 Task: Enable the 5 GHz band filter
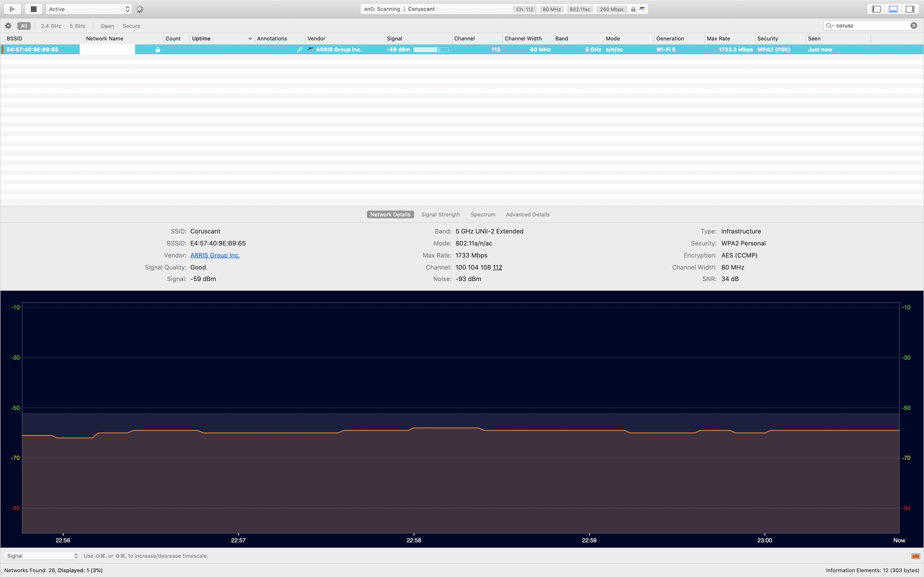point(77,26)
